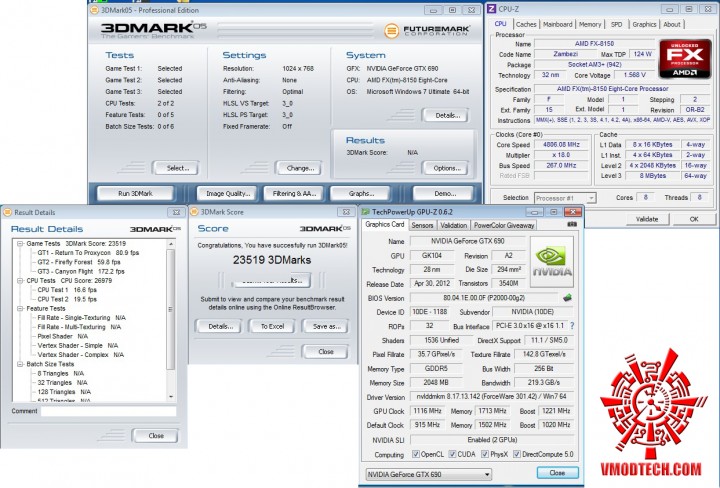Image resolution: width=720 pixels, height=488 pixels.
Task: Click the Close button in GPU-Z
Action: point(557,473)
